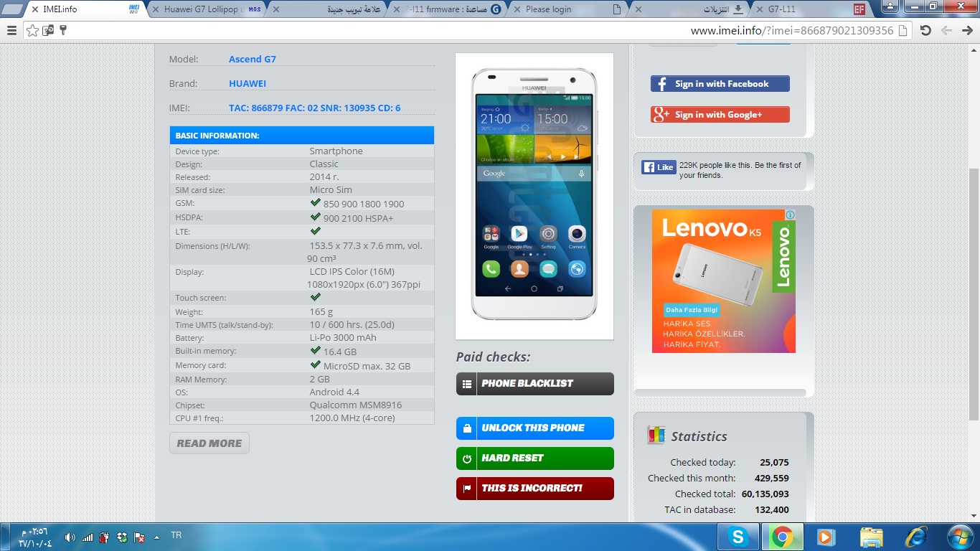Click the IMEI TAC/FAC/SNR link

click(x=315, y=108)
